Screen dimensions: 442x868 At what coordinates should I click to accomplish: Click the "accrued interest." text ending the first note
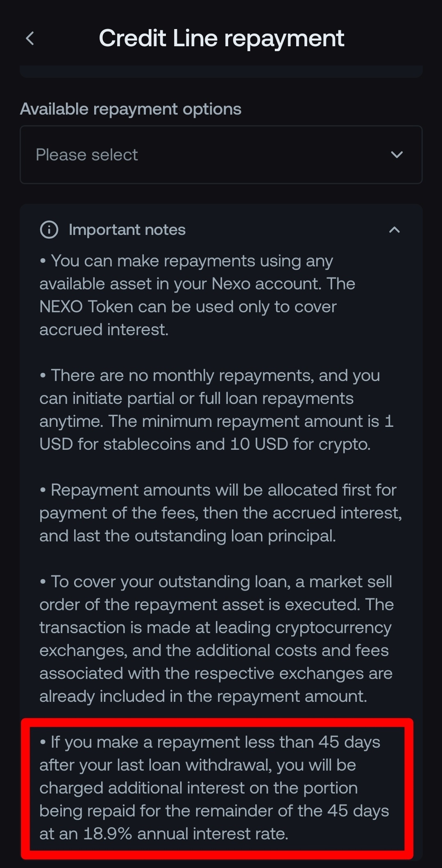click(104, 329)
